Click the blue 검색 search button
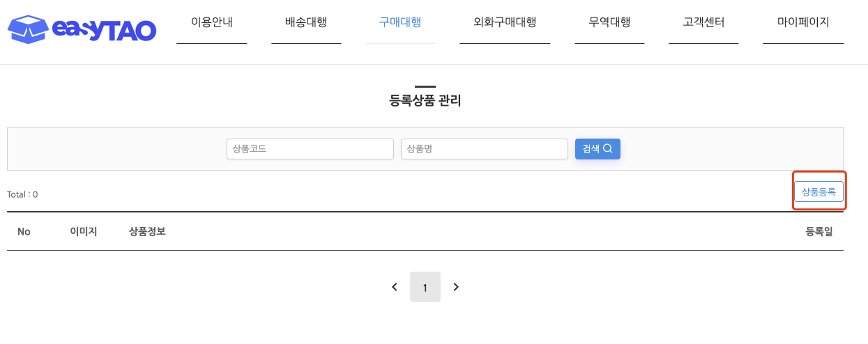Image resolution: width=868 pixels, height=344 pixels. pyautogui.click(x=597, y=149)
